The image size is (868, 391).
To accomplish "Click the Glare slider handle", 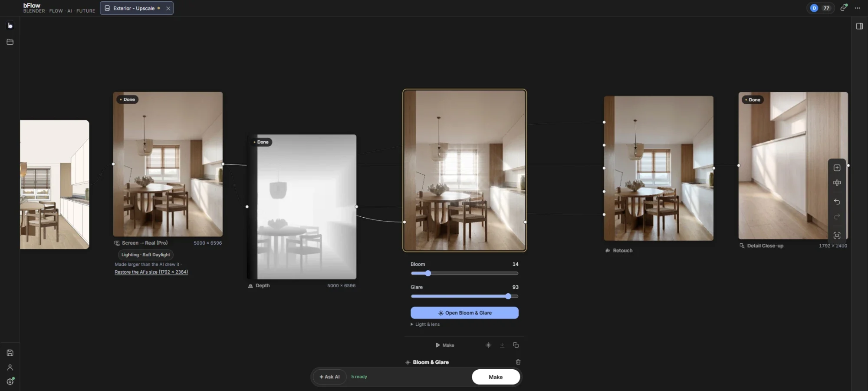I will point(508,296).
